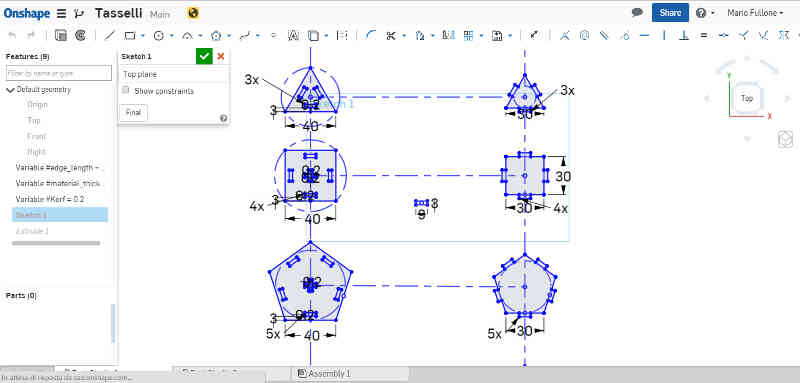Toggle the Show constraints checkbox
800x383 pixels.
[x=126, y=90]
